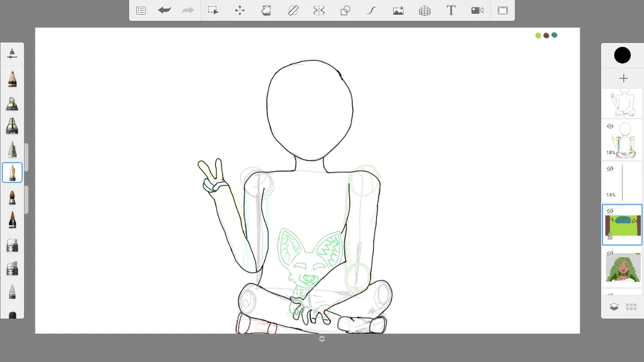Open the black color puck
This screenshot has height=362, width=644.
pyautogui.click(x=622, y=55)
